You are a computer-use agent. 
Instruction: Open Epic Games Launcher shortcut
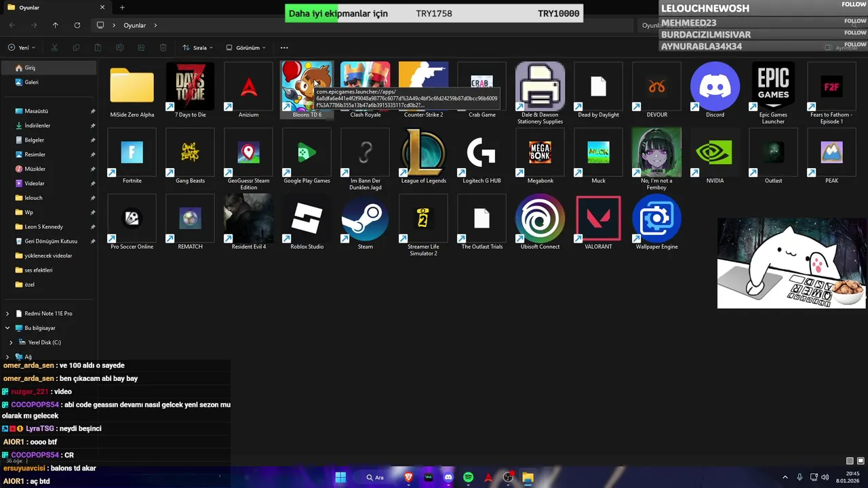coord(773,93)
